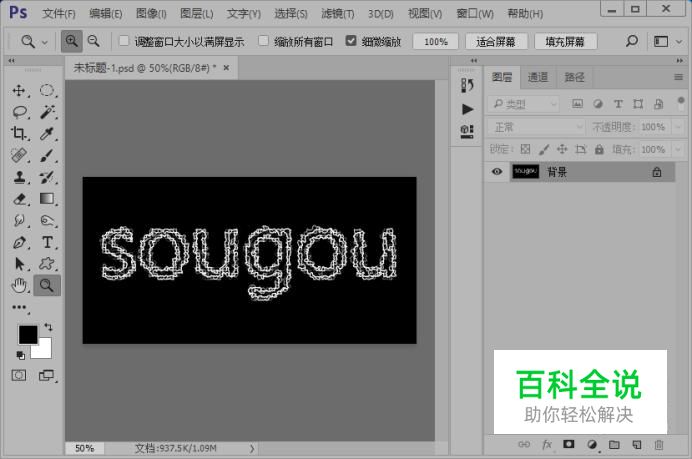
Task: Link layers chain icon
Action: pos(524,444)
